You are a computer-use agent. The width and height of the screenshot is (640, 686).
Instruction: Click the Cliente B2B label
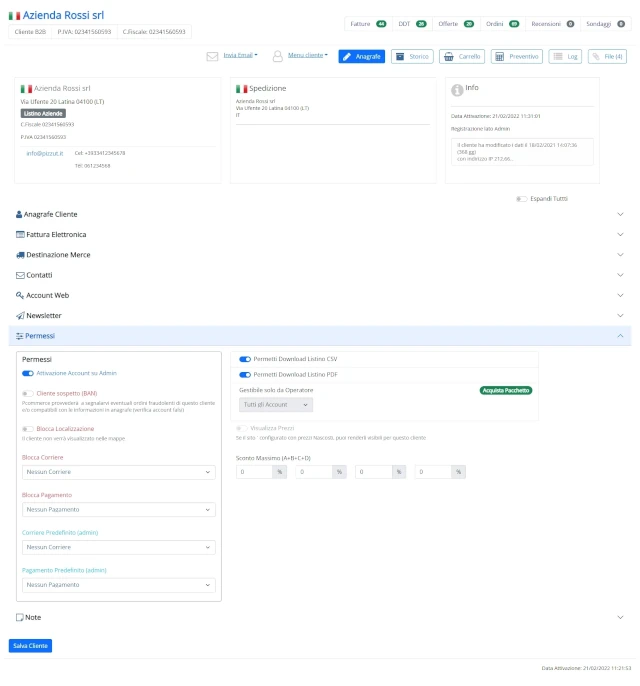click(x=30, y=32)
